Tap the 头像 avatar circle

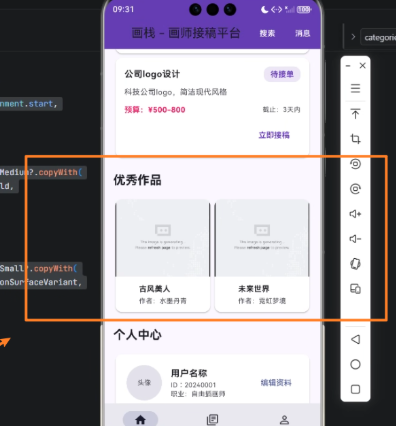tap(144, 383)
